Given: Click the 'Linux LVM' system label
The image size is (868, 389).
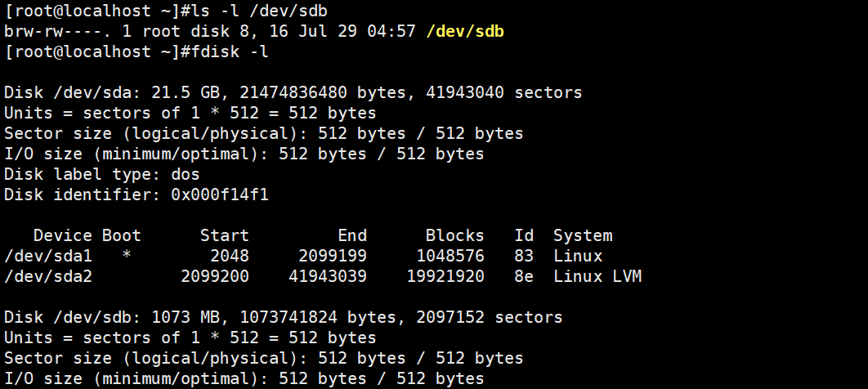Looking at the screenshot, I should tap(597, 276).
